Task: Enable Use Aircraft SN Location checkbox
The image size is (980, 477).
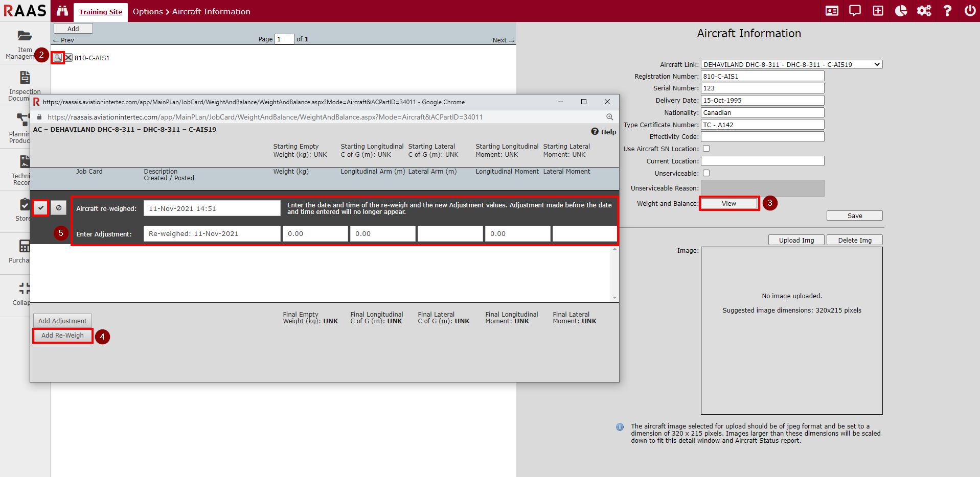Action: (706, 149)
